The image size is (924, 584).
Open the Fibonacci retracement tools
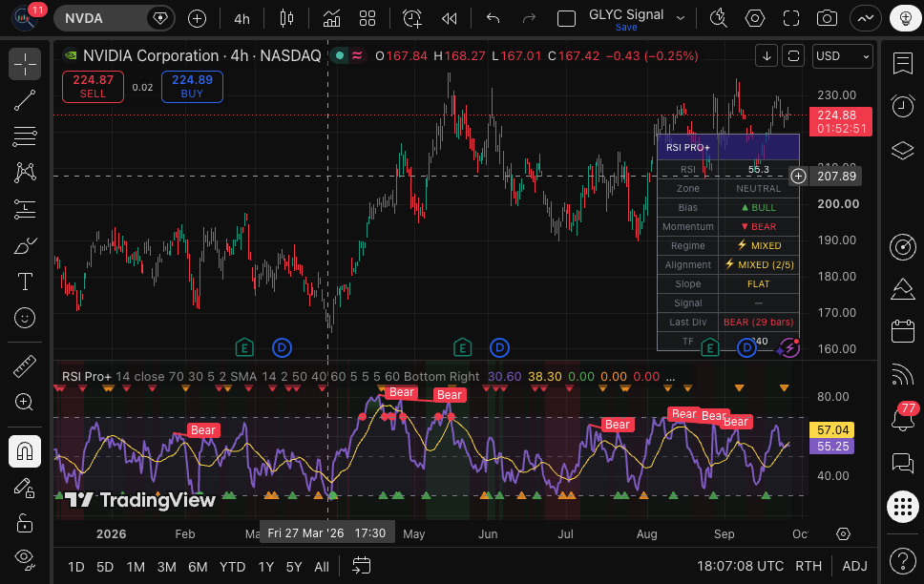point(25,136)
